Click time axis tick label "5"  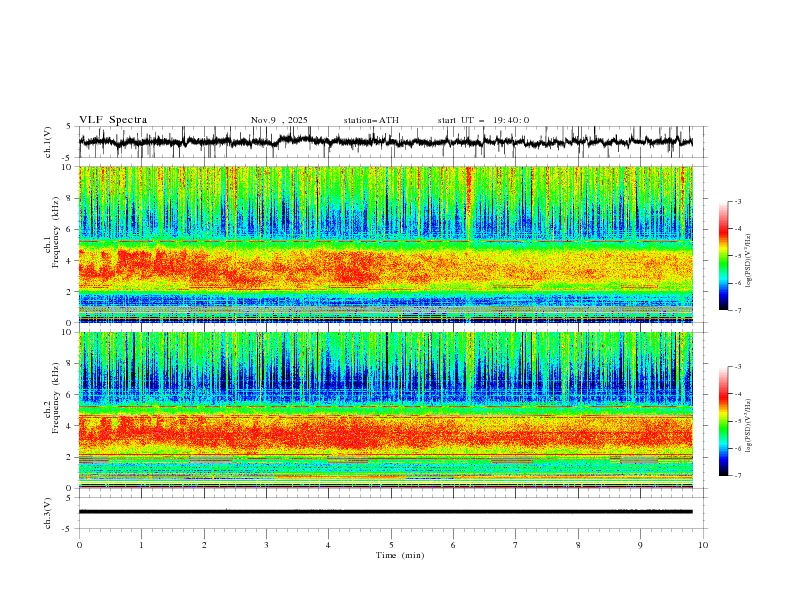(x=391, y=545)
